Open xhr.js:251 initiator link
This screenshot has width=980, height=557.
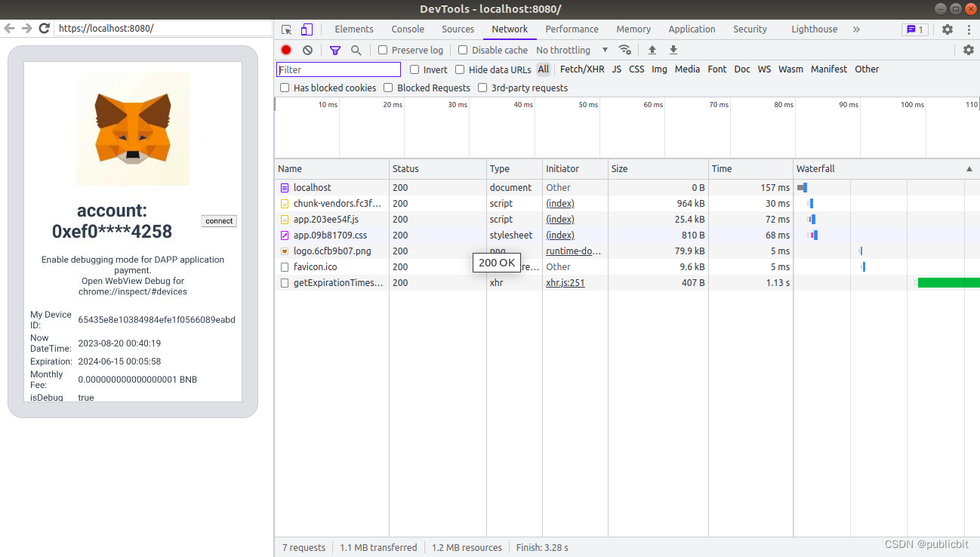pyautogui.click(x=566, y=283)
